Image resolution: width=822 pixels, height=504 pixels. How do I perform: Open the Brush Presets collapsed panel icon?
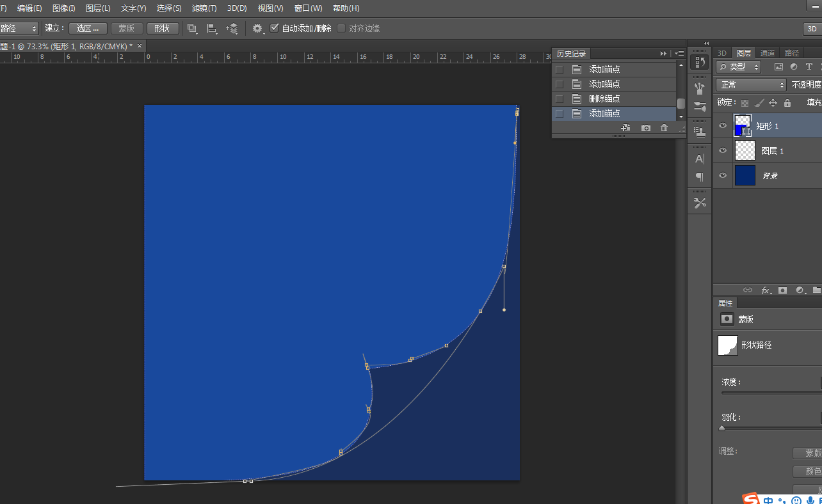point(700,107)
